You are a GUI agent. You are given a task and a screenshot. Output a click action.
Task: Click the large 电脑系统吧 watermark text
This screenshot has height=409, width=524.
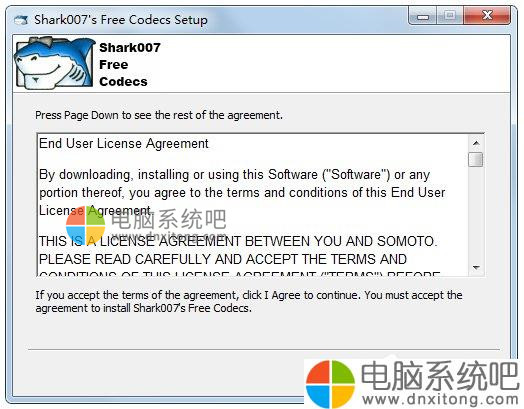[439, 376]
